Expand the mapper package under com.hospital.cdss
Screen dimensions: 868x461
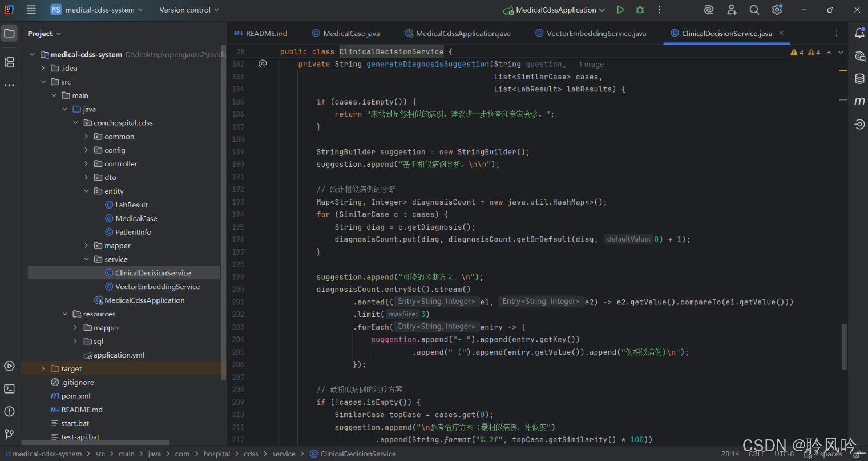coord(86,246)
